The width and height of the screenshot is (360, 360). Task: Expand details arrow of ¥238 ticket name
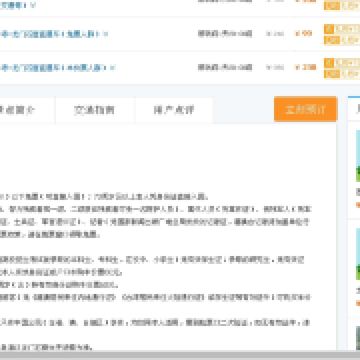coord(112,68)
